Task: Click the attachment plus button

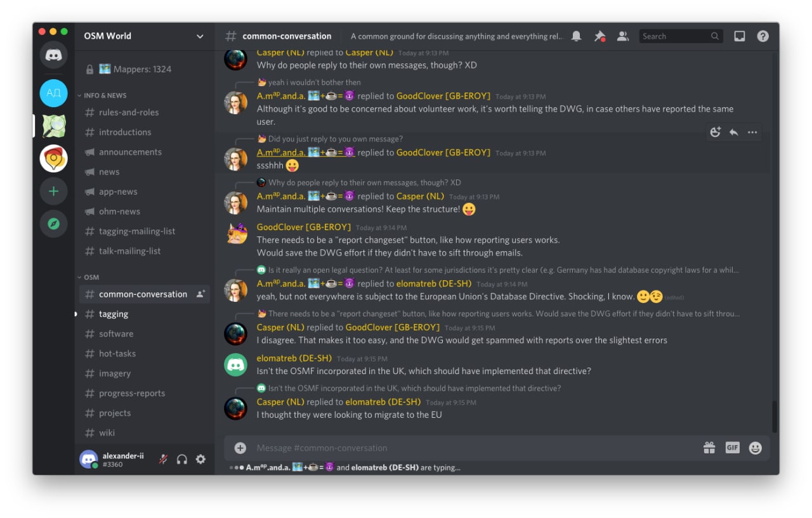Action: 240,448
